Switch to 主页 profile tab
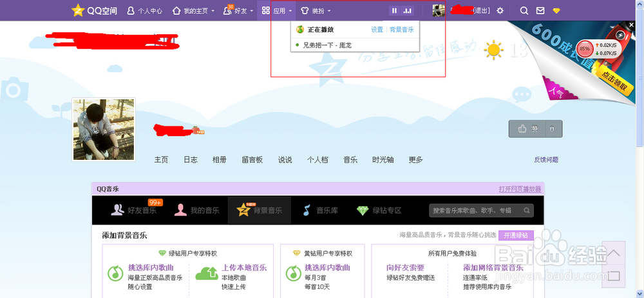This screenshot has width=644, height=298. click(161, 160)
